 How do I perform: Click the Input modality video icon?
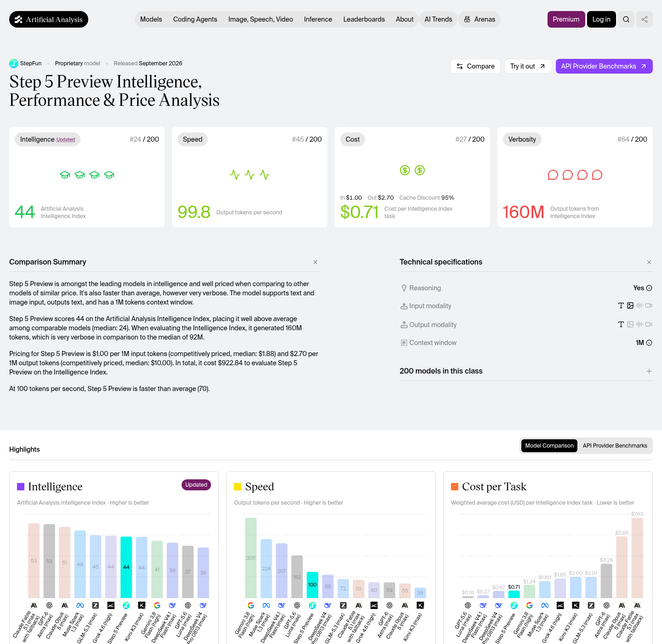(649, 305)
